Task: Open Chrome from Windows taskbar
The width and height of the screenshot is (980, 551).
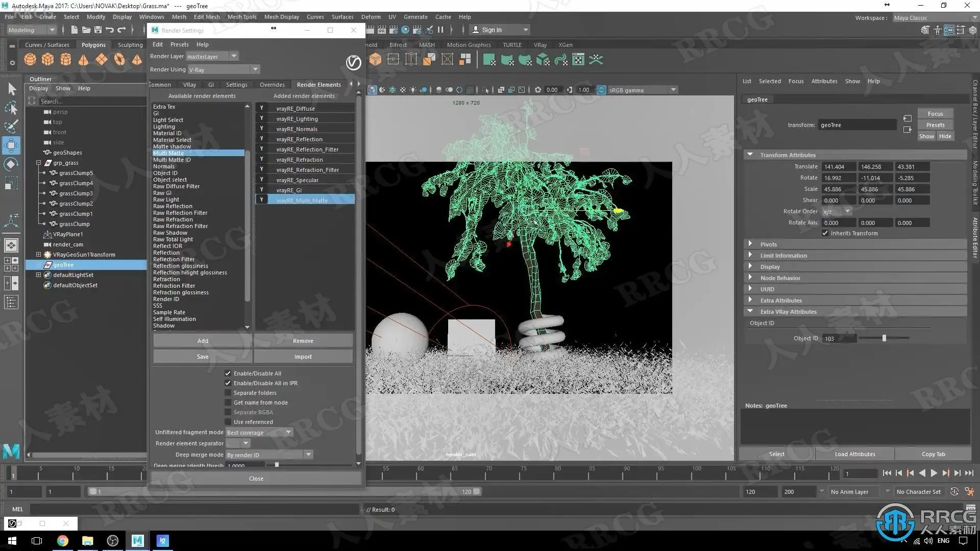Action: point(62,541)
